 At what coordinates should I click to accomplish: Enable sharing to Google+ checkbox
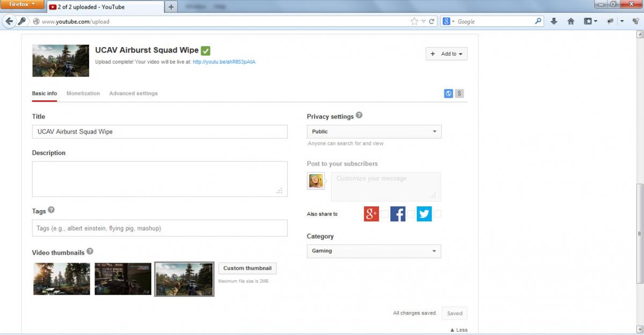(x=384, y=214)
